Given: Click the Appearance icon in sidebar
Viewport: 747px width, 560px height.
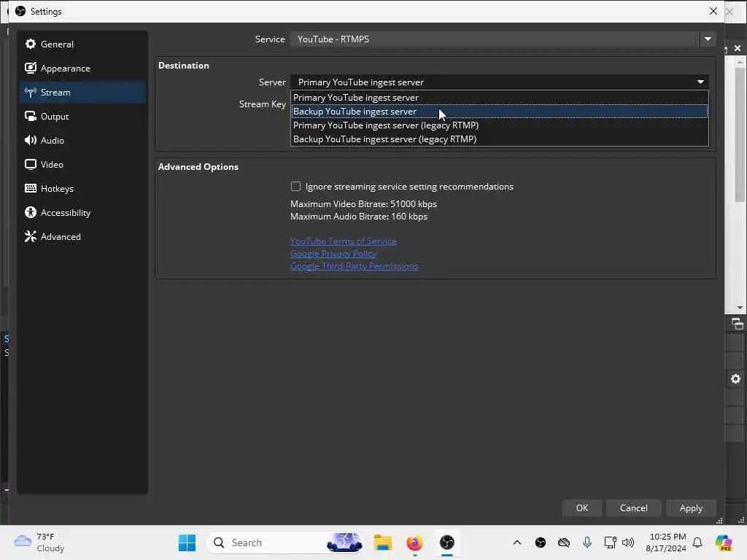Looking at the screenshot, I should tap(31, 68).
